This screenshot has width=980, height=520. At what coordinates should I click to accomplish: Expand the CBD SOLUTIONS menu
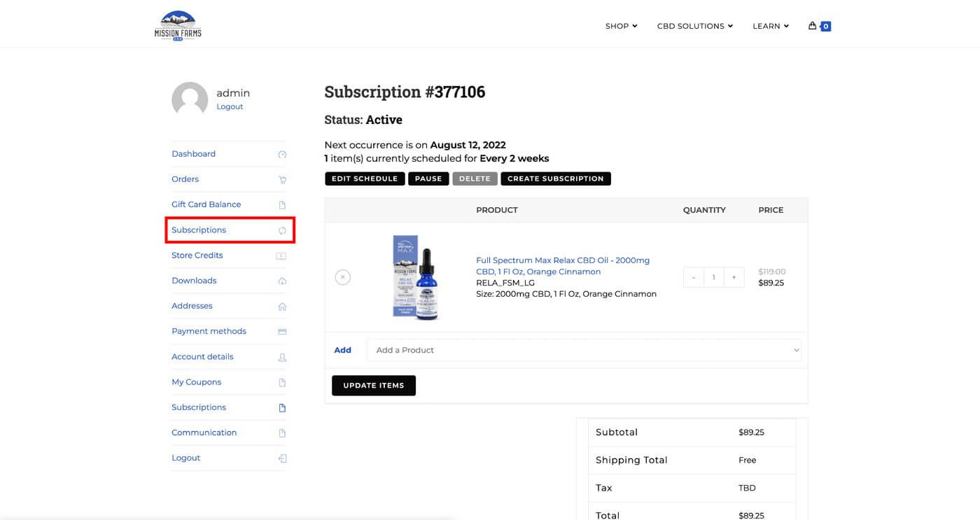(694, 26)
